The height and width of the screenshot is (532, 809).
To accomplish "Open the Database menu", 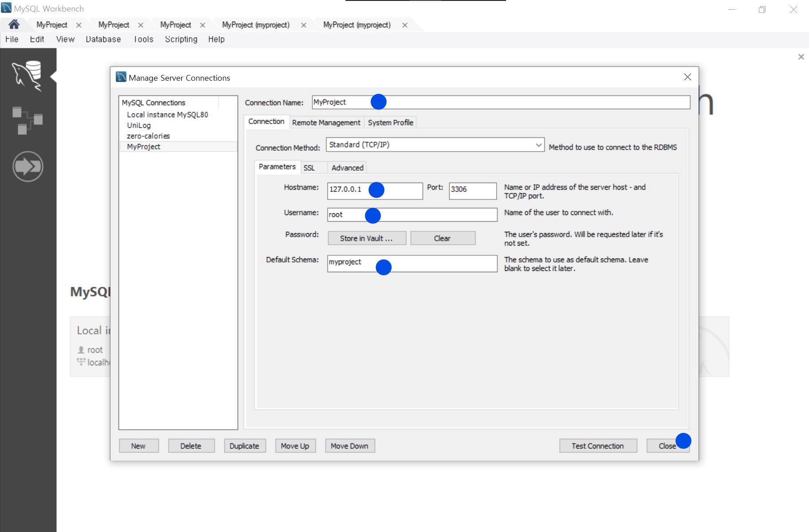I will click(103, 39).
